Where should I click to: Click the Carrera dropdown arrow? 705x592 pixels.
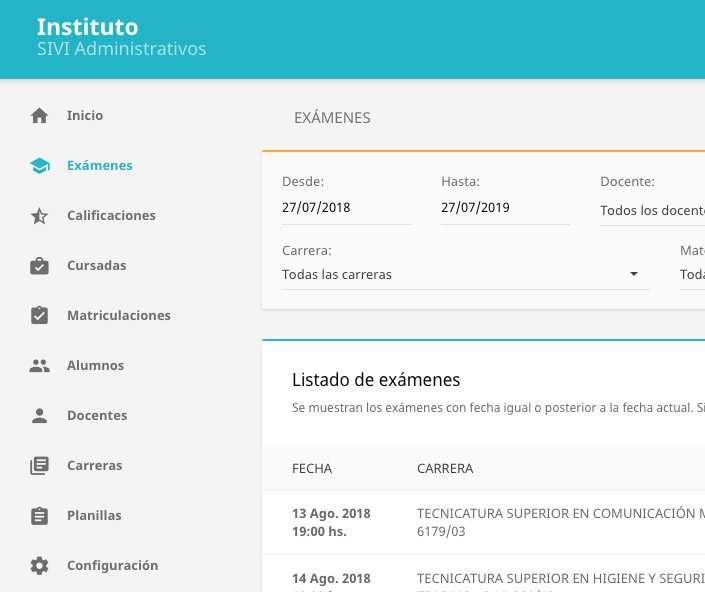coord(634,274)
